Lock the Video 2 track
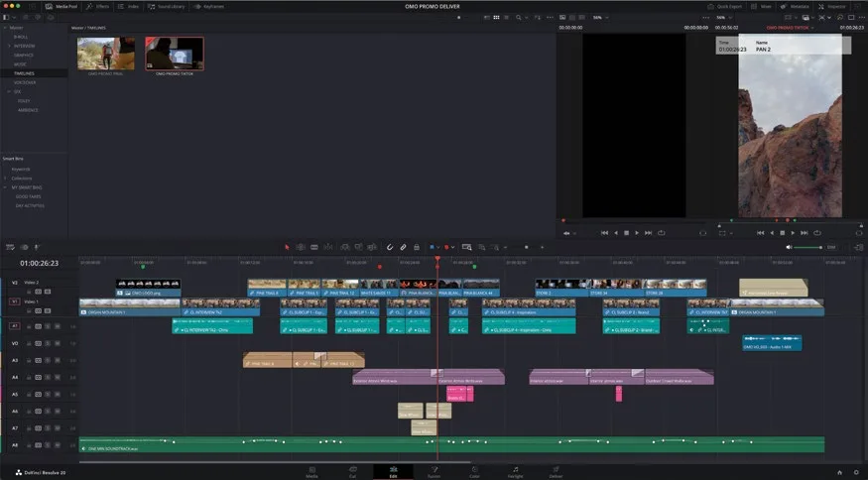 (x=29, y=292)
